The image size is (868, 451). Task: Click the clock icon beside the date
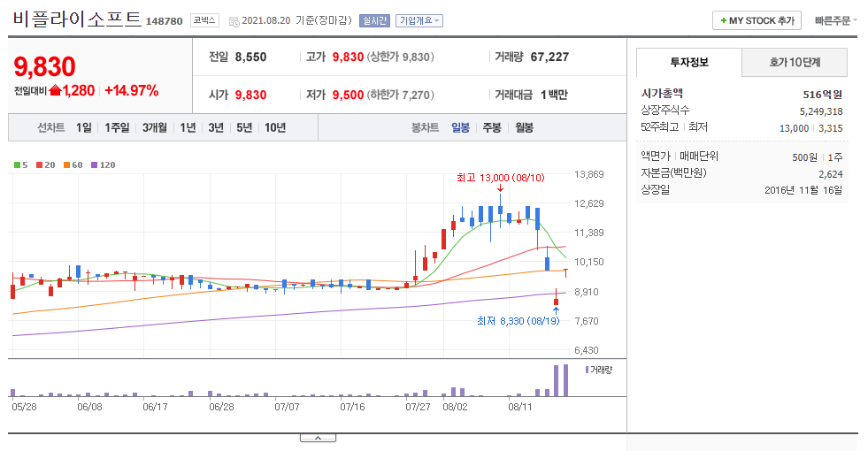234,21
